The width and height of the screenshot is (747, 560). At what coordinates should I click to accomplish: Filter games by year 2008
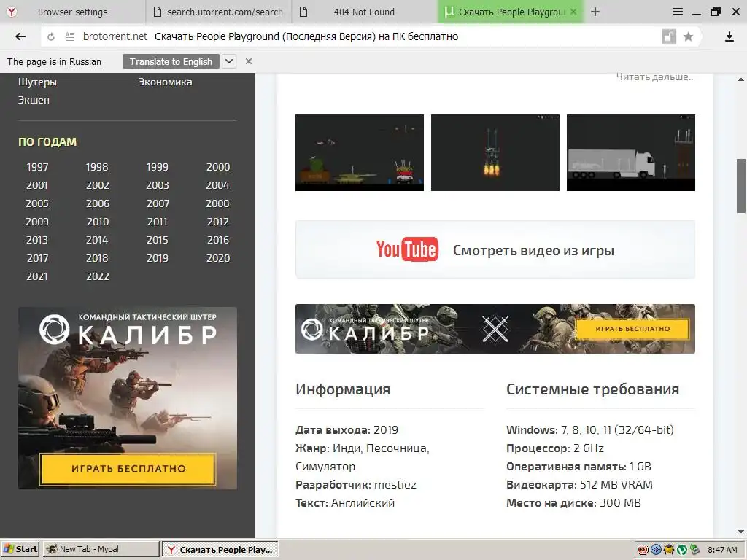tap(217, 203)
